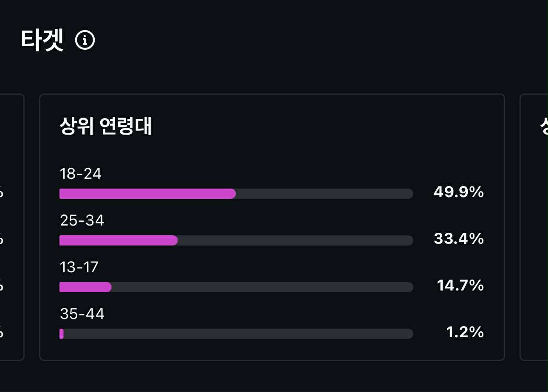The image size is (548, 392).
Task: Click the gray unfilled part of the 25-34 bar
Action: coord(295,240)
